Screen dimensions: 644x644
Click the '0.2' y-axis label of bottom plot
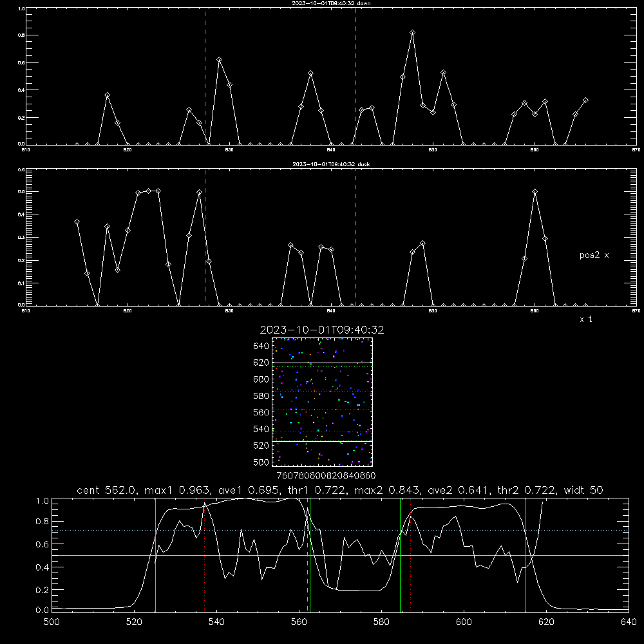coord(43,590)
